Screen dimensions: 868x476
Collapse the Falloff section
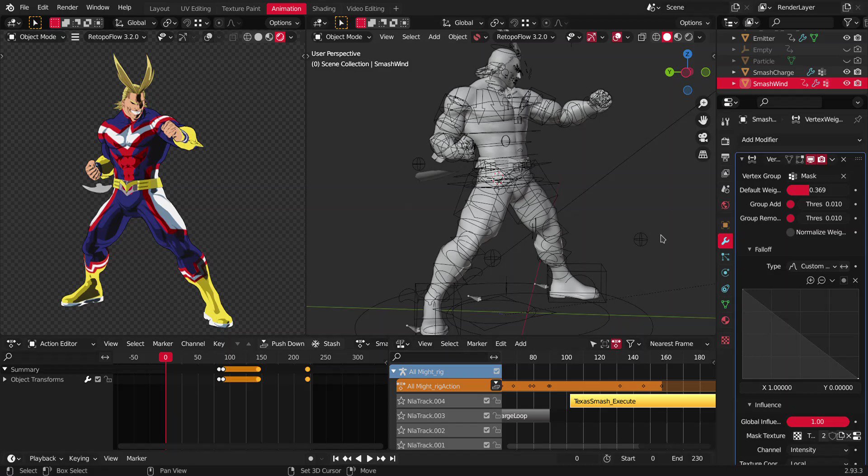[x=749, y=249]
